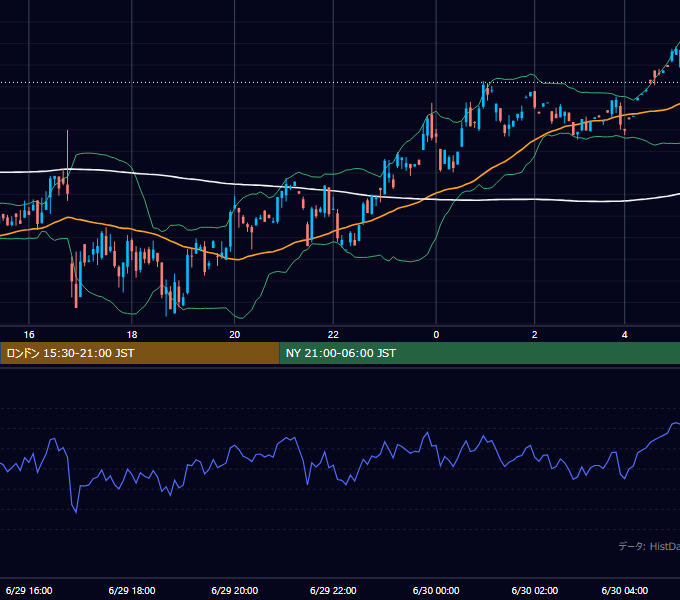Click the hour label 20 under the price chart
Screen dimensions: 680x600
pyautogui.click(x=235, y=335)
